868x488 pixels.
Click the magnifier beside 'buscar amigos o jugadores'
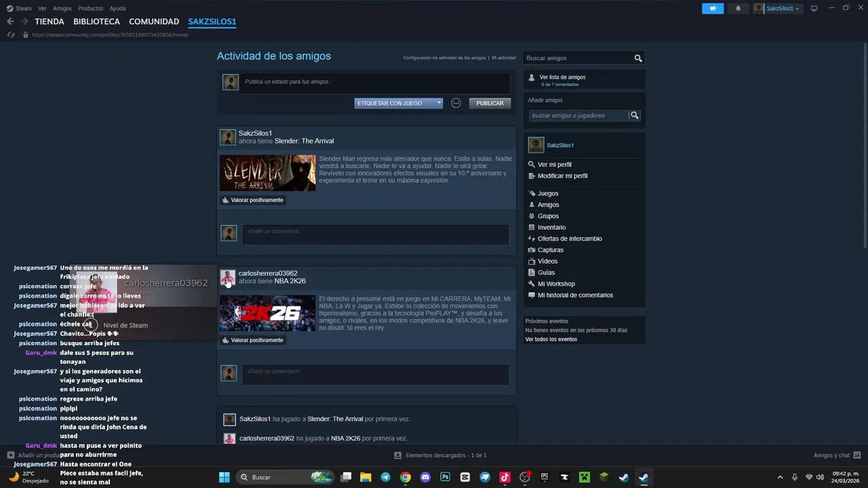(635, 115)
